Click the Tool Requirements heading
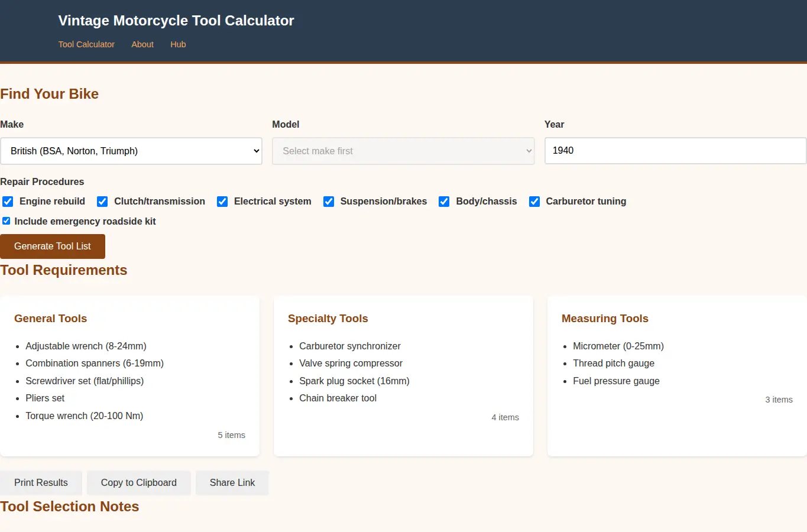This screenshot has width=807, height=532. pyautogui.click(x=63, y=270)
